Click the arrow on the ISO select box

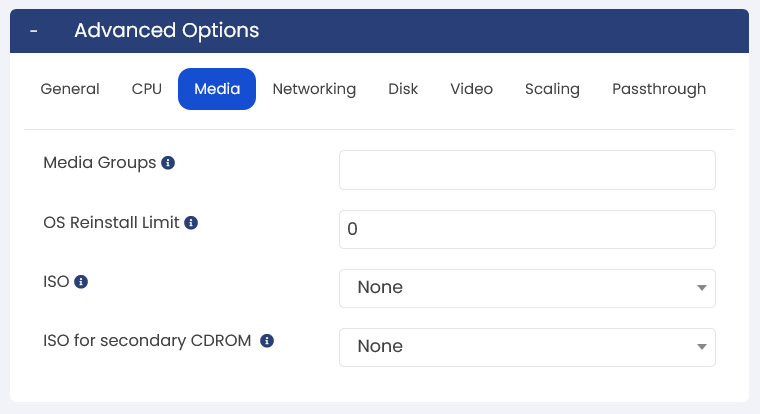point(701,288)
